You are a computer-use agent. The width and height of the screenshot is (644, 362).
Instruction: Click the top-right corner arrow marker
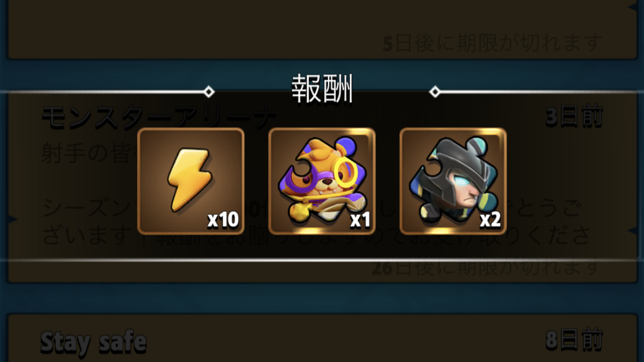(632, 7)
